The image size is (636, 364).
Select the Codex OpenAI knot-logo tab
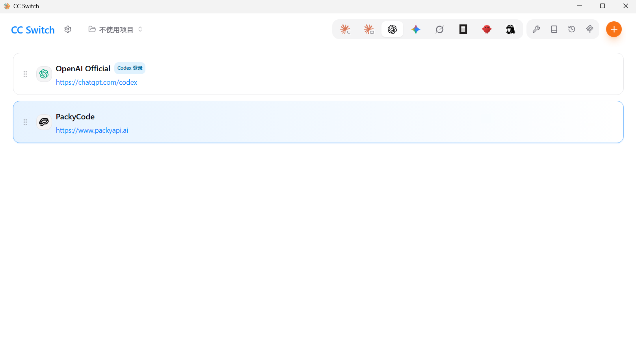tap(392, 29)
